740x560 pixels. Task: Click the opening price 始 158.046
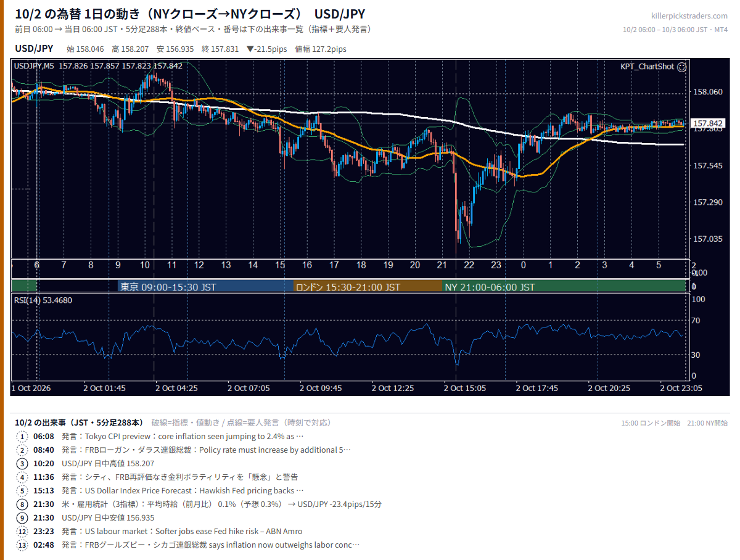pos(86,49)
